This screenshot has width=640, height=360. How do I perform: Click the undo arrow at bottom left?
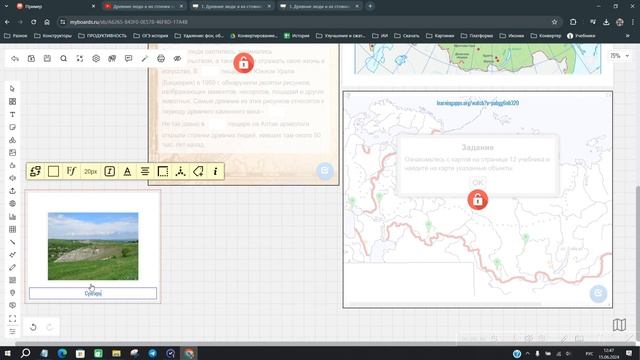(x=33, y=327)
